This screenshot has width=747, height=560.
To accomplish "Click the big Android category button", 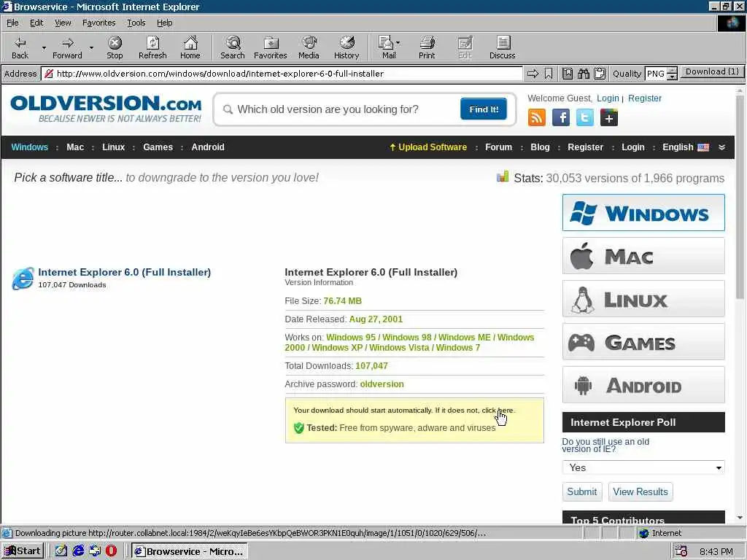I will 643,385.
